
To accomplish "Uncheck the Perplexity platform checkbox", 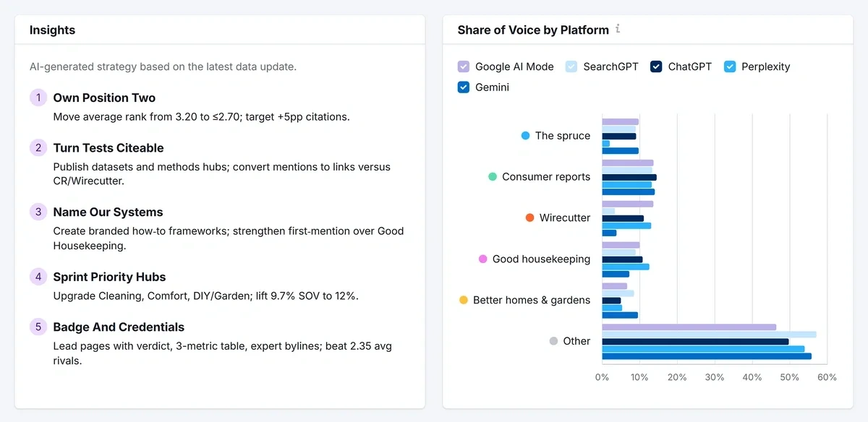I will pyautogui.click(x=729, y=66).
